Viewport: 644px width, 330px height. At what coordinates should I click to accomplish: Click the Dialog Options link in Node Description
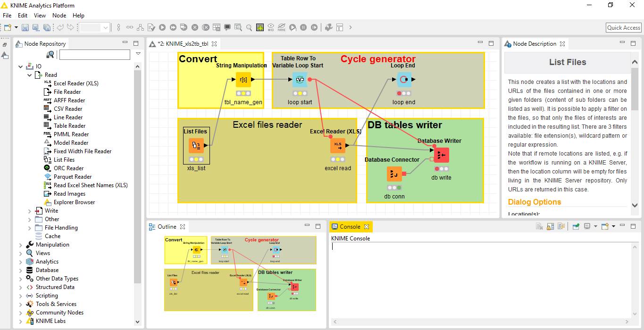535,202
